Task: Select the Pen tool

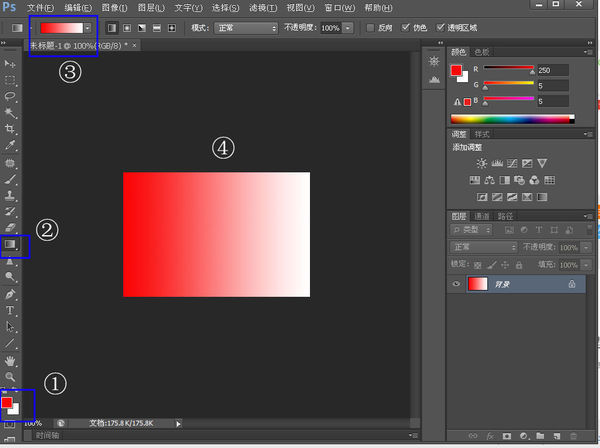Action: (10, 294)
